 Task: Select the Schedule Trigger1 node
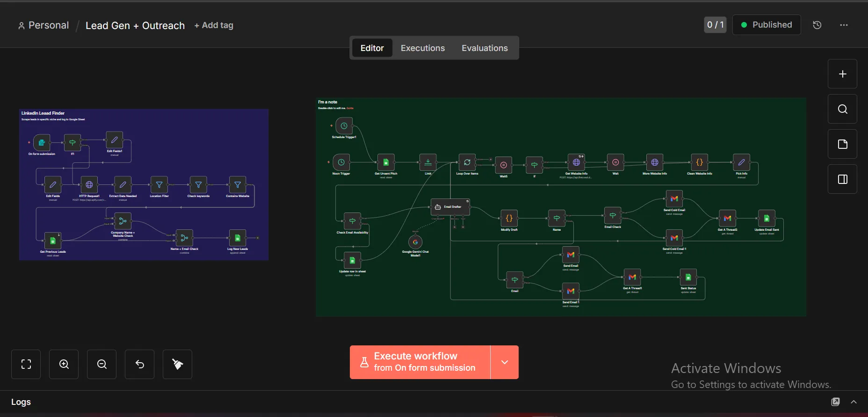pos(344,126)
